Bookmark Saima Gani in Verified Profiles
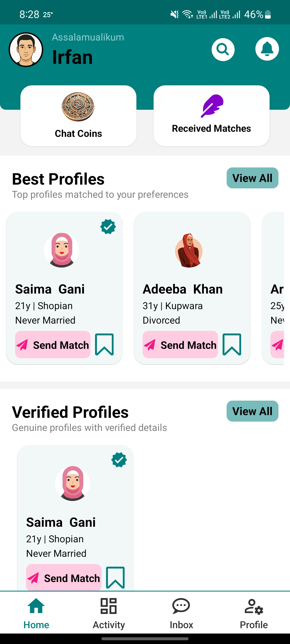 115,577
